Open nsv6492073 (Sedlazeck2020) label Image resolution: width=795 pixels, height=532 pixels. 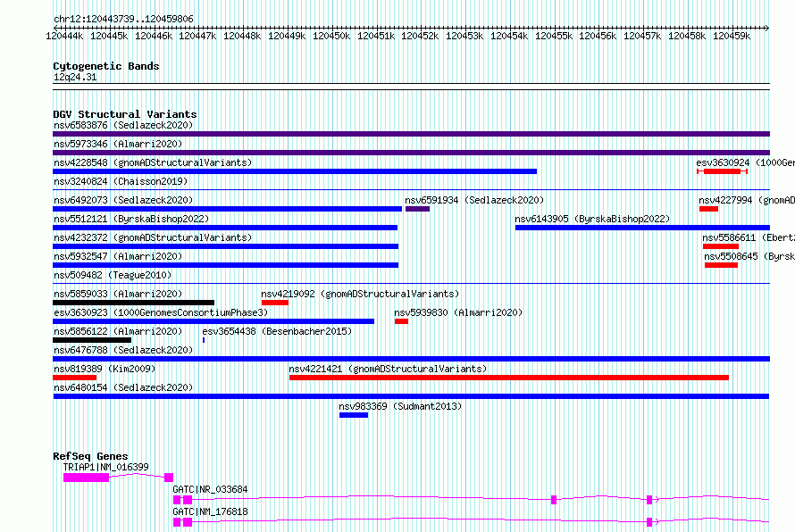[x=123, y=200]
